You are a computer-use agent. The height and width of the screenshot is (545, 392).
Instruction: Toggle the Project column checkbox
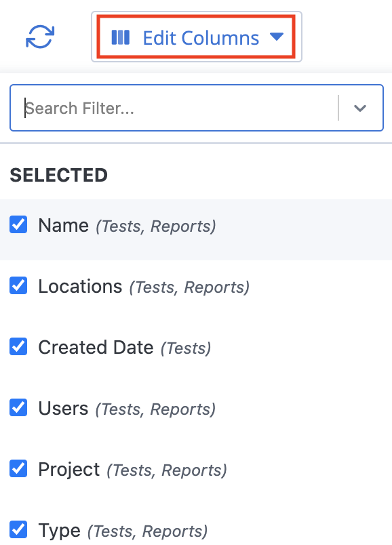18,468
